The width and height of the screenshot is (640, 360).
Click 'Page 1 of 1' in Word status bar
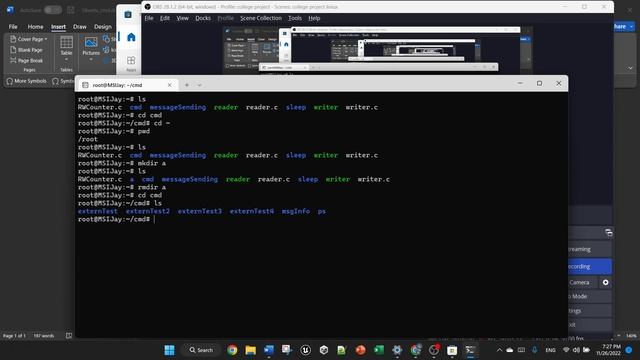click(14, 336)
